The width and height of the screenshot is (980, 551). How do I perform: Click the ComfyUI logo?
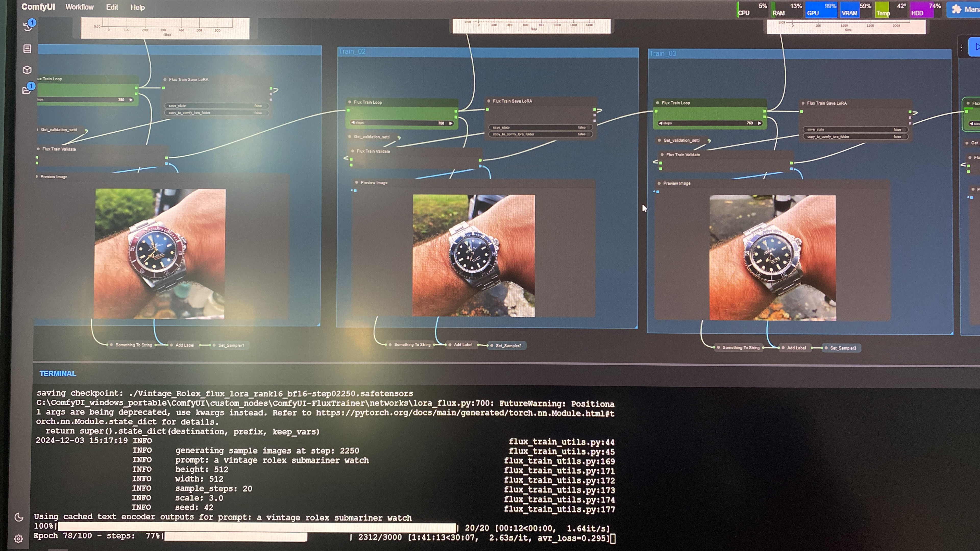tap(38, 7)
